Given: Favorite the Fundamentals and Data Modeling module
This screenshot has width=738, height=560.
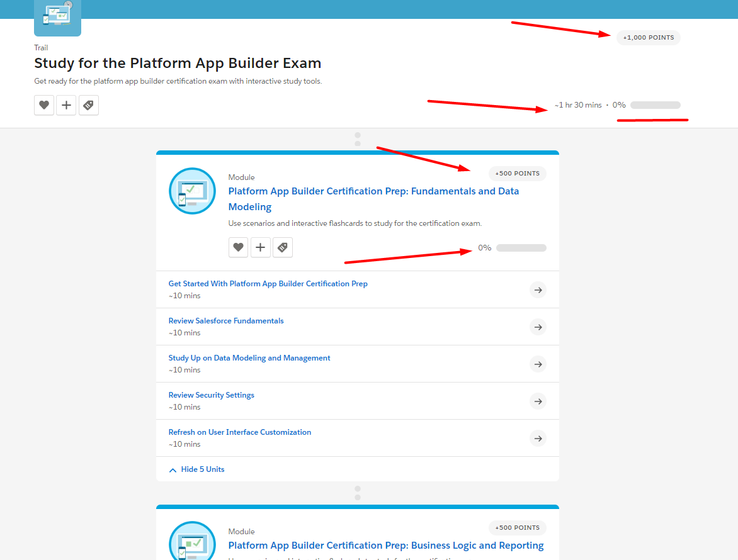Looking at the screenshot, I should tap(238, 247).
